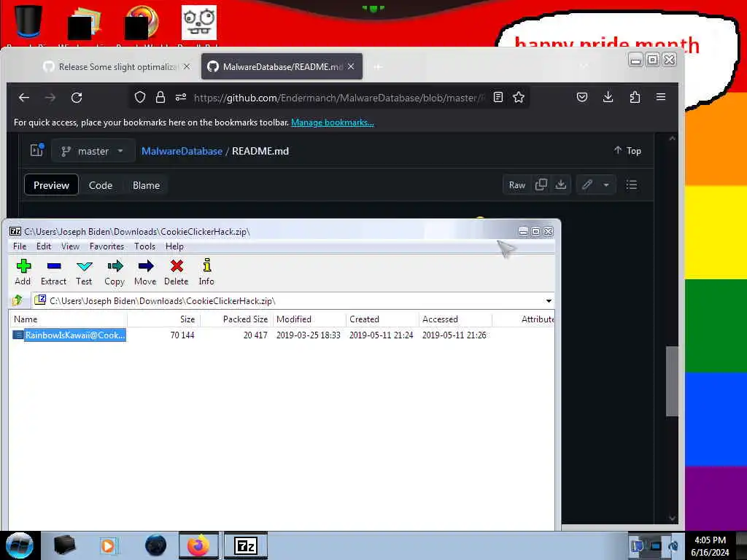Close the MalwareDatabase/README.md tab
Image resolution: width=747 pixels, height=560 pixels.
pyautogui.click(x=351, y=66)
